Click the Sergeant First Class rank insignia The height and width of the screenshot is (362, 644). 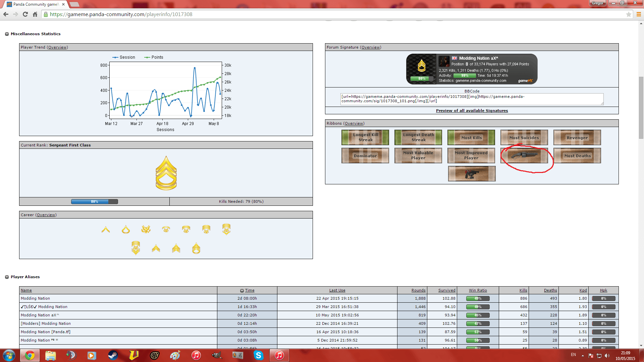click(x=166, y=173)
